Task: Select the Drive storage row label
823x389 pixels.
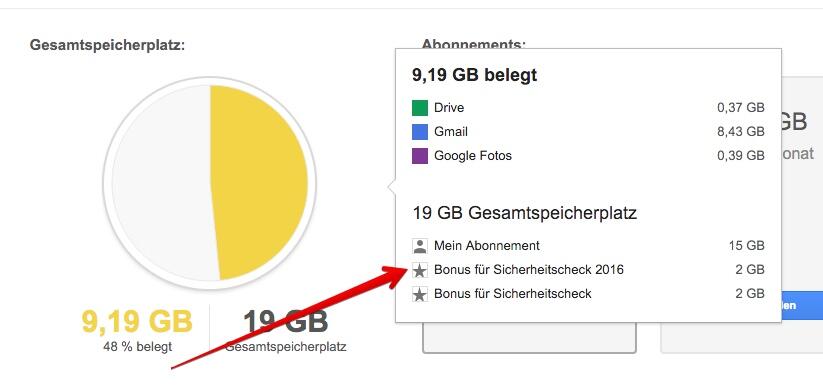Action: click(449, 108)
